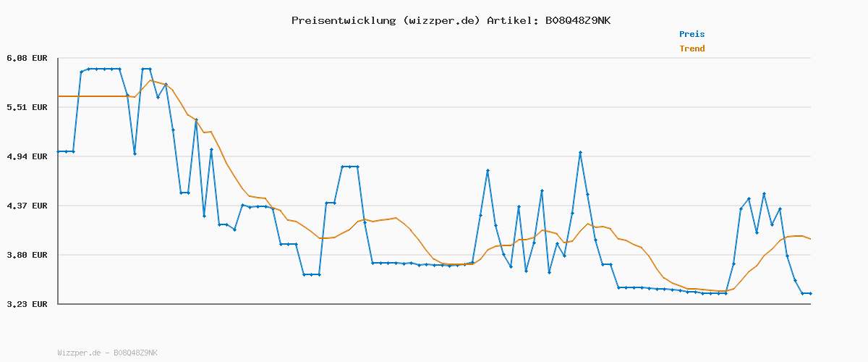Image resolution: width=868 pixels, height=362 pixels.
Task: Click the 'Wizzper.de – B08Q48Z9NK' footer watermark
Action: pyautogui.click(x=107, y=353)
